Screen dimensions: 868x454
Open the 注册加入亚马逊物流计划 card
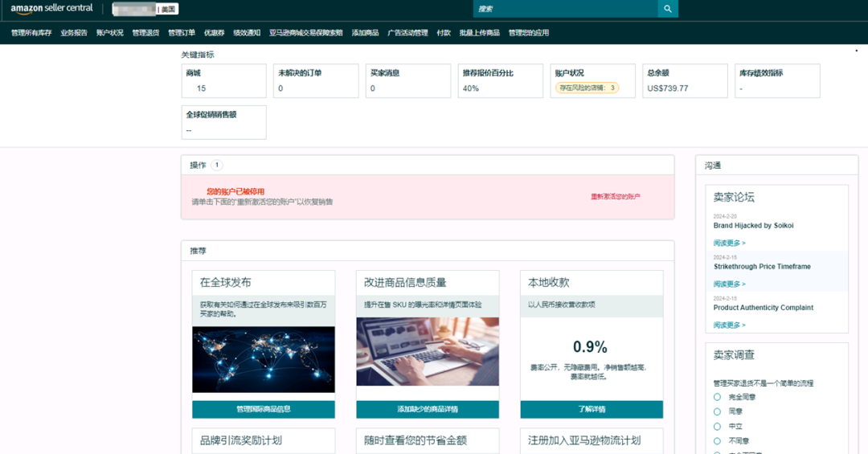[x=592, y=440]
